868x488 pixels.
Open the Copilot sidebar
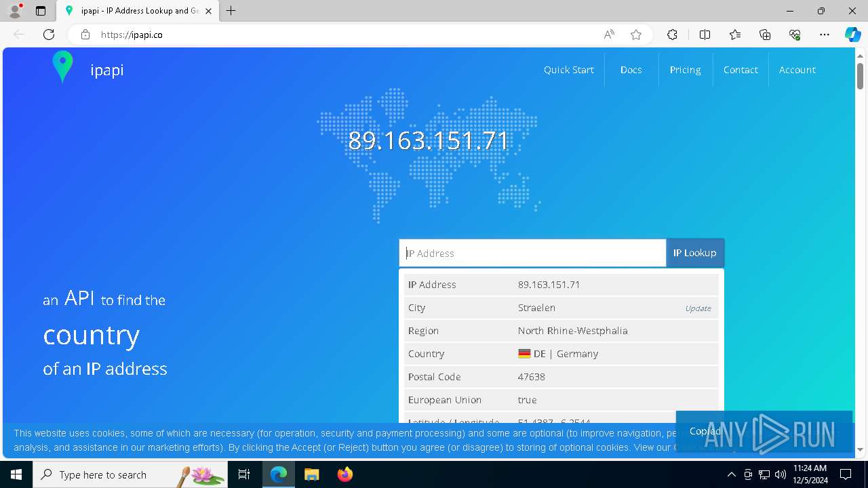pos(852,35)
